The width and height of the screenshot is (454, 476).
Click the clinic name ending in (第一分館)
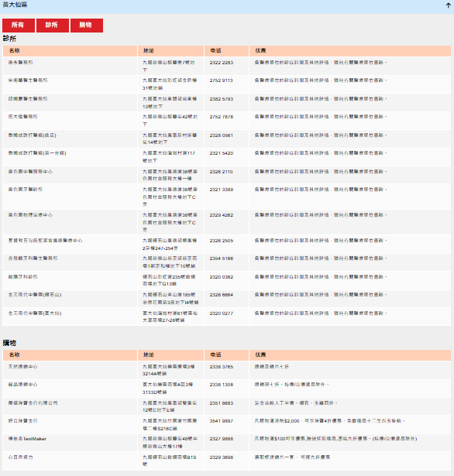tap(37, 153)
